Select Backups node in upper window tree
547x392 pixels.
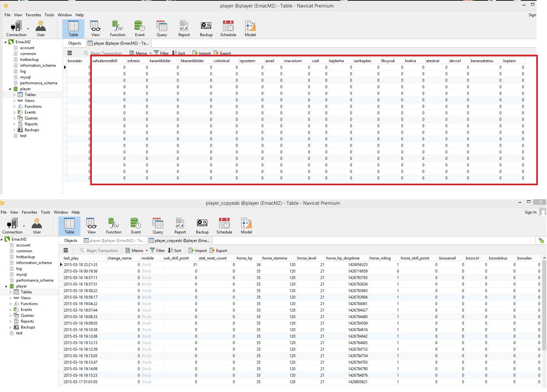(32, 130)
